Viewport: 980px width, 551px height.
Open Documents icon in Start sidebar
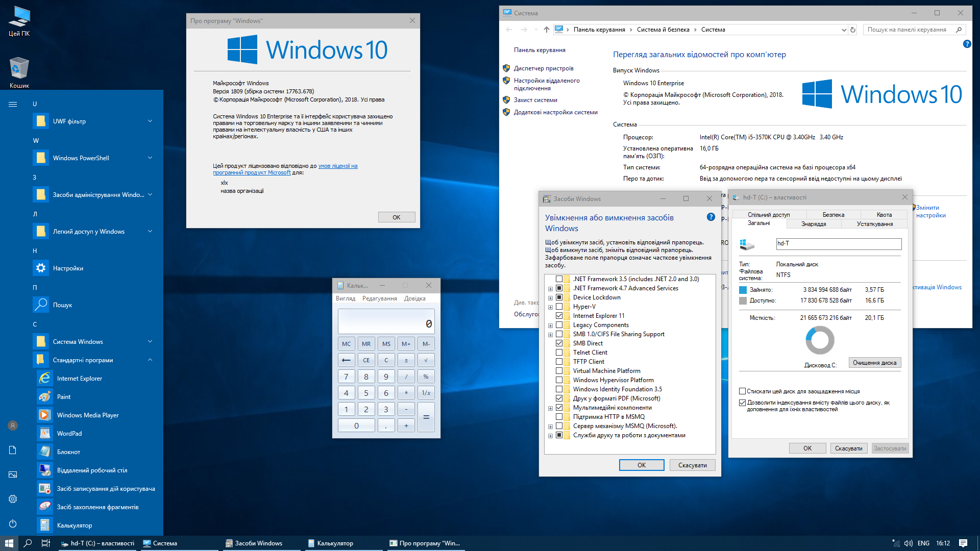(x=13, y=450)
